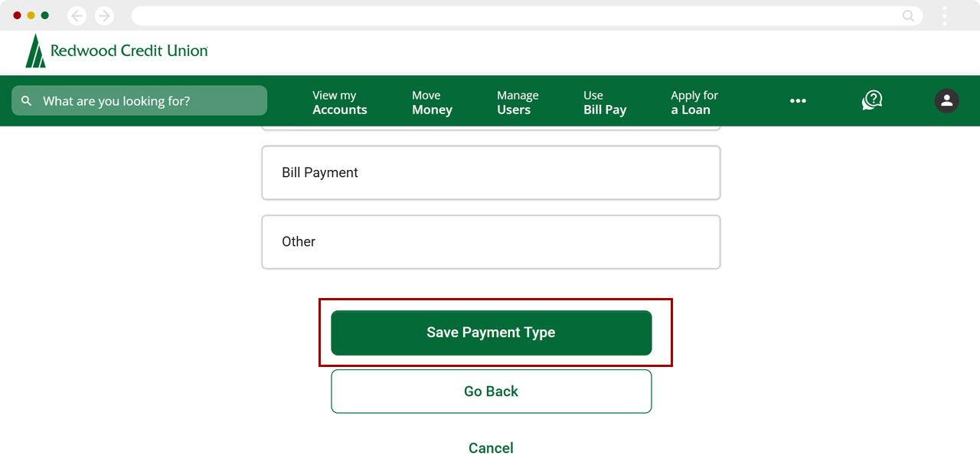980x475 pixels.
Task: Open the Use Bill Pay menu
Action: 604,102
